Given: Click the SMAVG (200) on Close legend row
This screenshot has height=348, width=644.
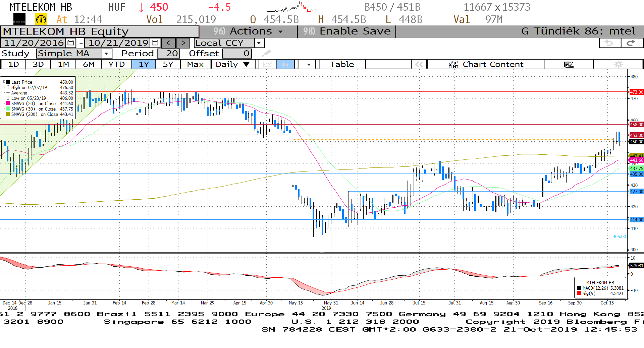Looking at the screenshot, I should click(40, 114).
